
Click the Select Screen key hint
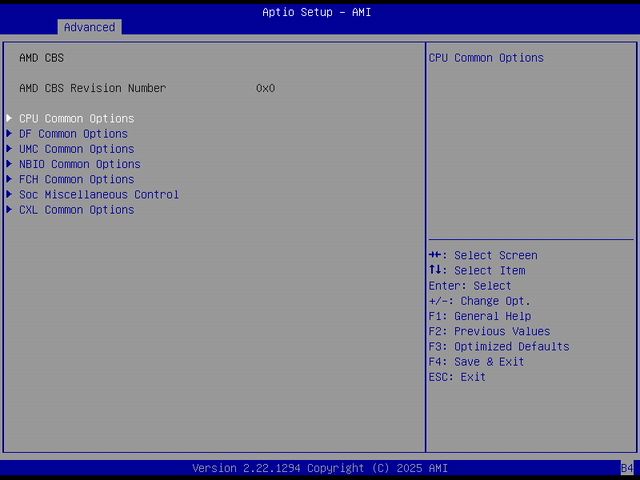pyautogui.click(x=483, y=255)
